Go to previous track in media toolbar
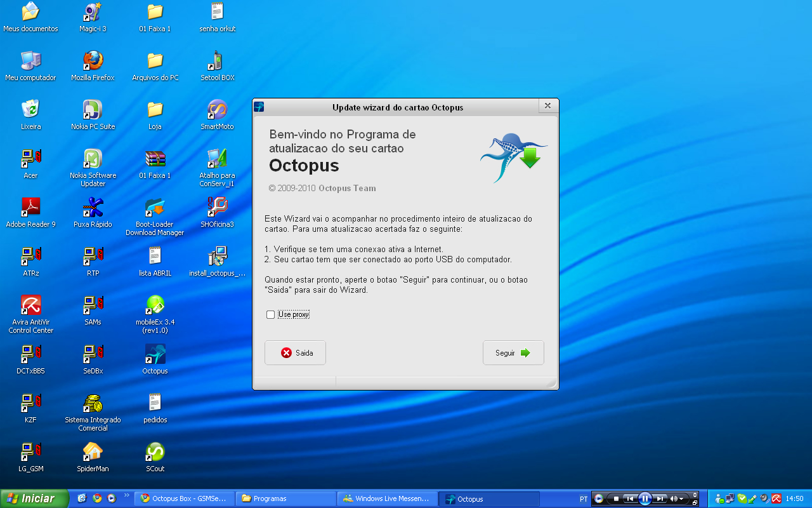The image size is (812, 508). (x=630, y=498)
